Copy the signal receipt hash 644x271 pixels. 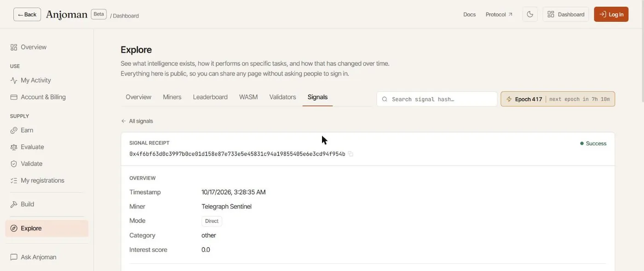[x=351, y=154]
